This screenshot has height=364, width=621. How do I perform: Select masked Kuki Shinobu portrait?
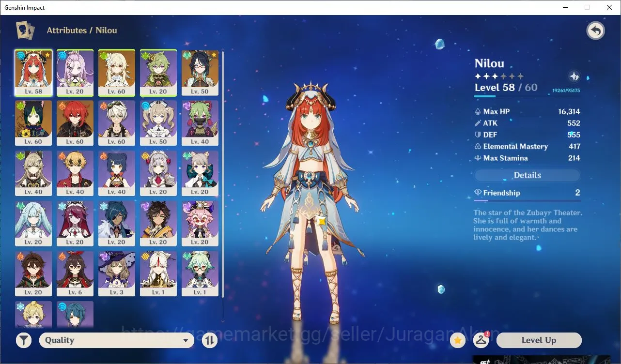pos(200,123)
